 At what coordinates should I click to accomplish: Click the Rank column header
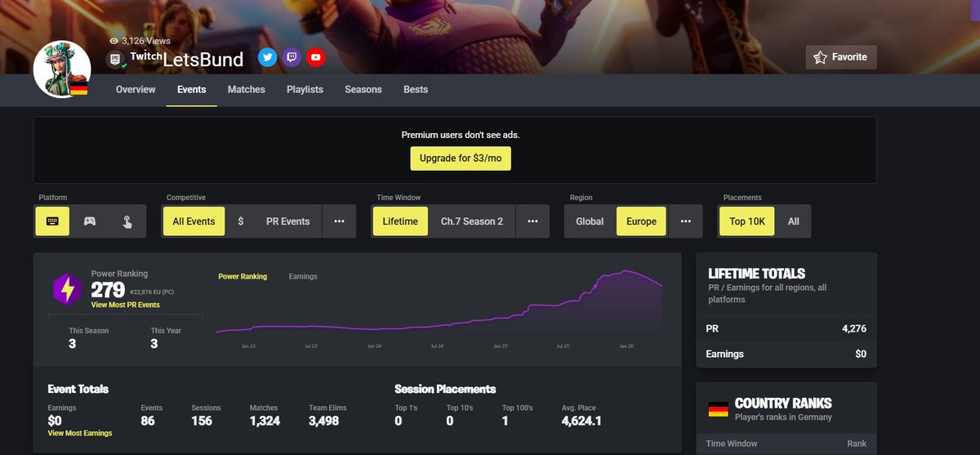pos(857,444)
